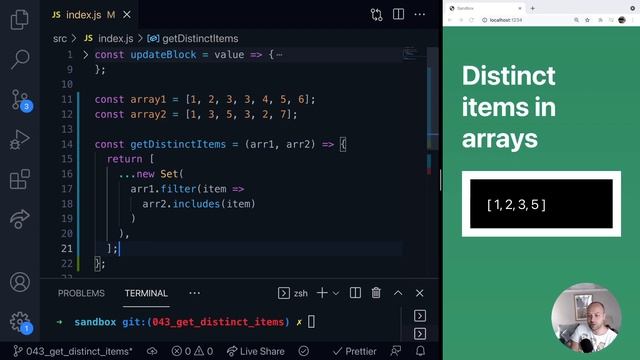Select the upper terminal instance in side list

click(x=420, y=316)
